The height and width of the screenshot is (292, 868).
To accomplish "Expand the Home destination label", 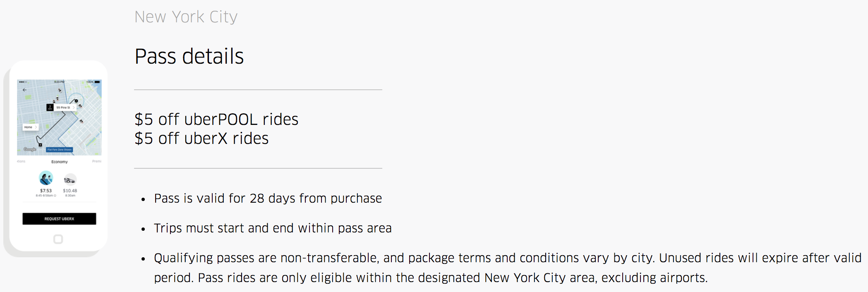I will [x=30, y=127].
